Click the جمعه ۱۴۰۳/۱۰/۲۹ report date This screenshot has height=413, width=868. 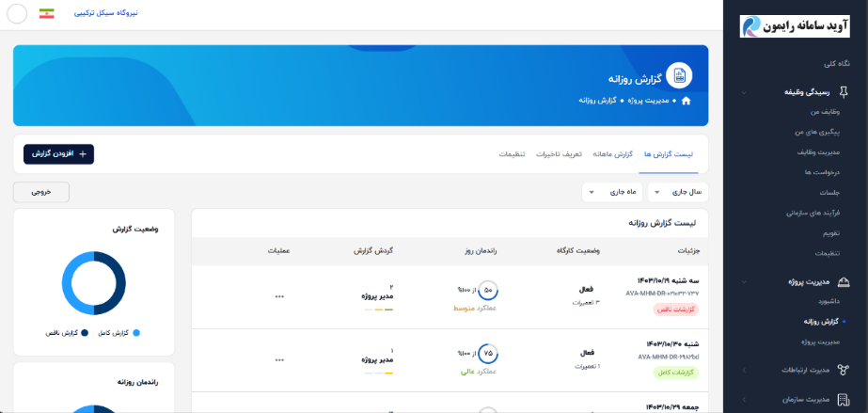click(672, 407)
